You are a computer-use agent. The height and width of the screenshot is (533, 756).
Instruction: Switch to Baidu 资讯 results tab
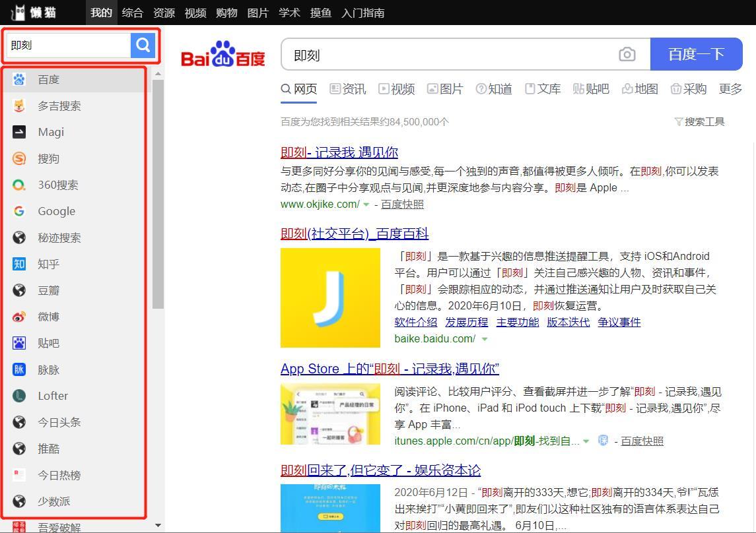(x=348, y=89)
